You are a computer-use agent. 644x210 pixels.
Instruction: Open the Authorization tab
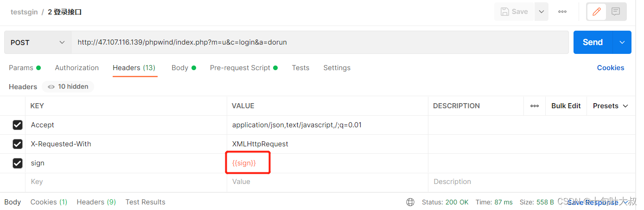point(77,68)
